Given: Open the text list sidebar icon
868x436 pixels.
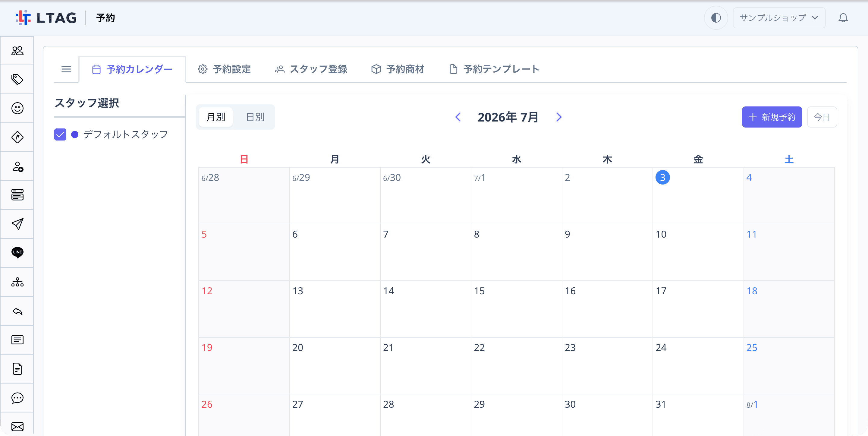Looking at the screenshot, I should pyautogui.click(x=17, y=340).
